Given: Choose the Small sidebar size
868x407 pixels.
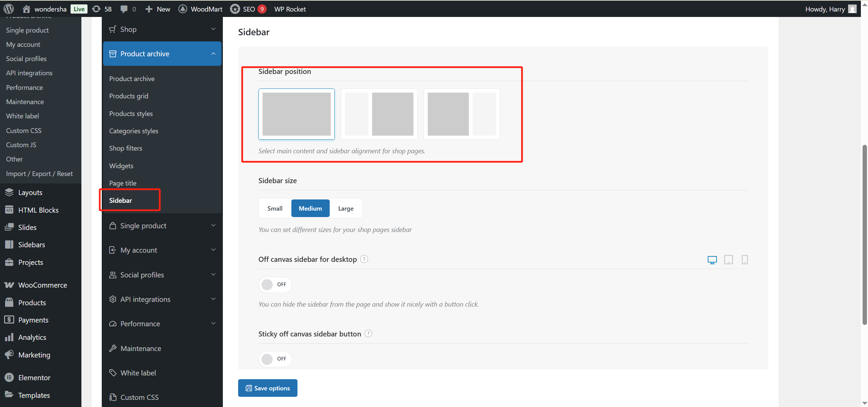Looking at the screenshot, I should click(275, 208).
